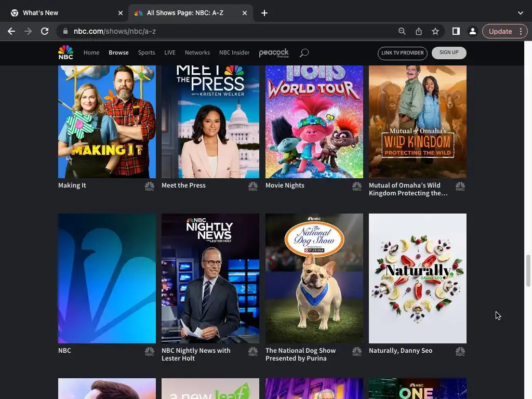Click NBC badge beside The National Dog Show
This screenshot has height=399, width=532.
(x=356, y=351)
